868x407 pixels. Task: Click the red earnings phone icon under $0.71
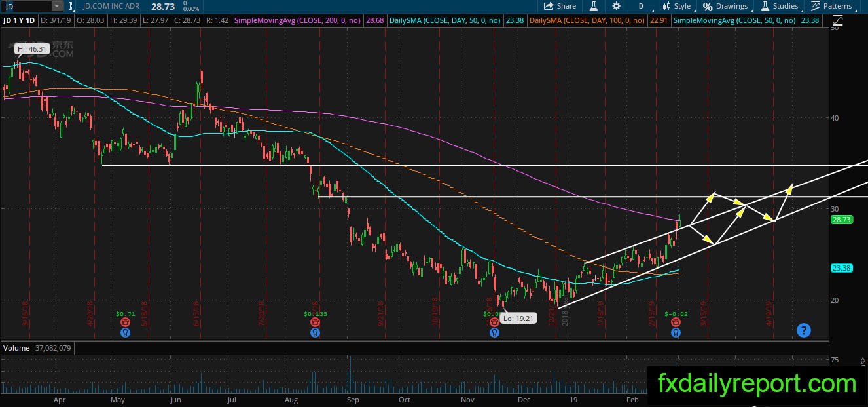[124, 323]
